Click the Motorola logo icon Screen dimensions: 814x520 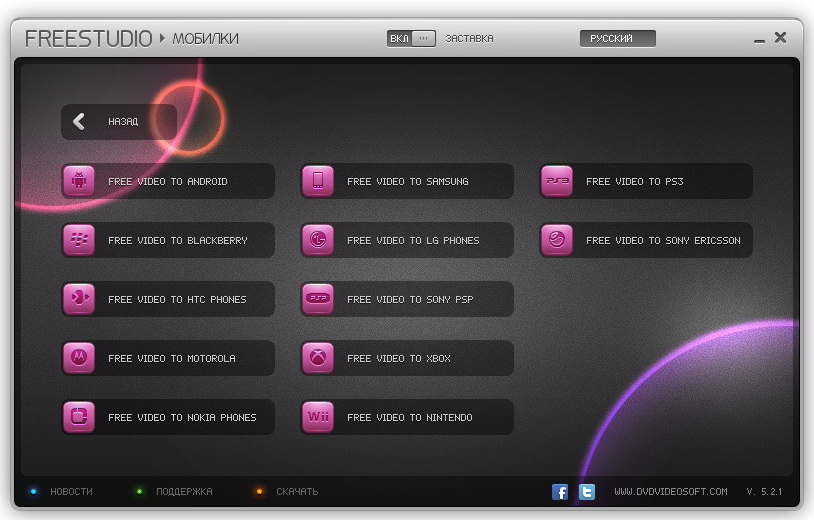click(79, 358)
